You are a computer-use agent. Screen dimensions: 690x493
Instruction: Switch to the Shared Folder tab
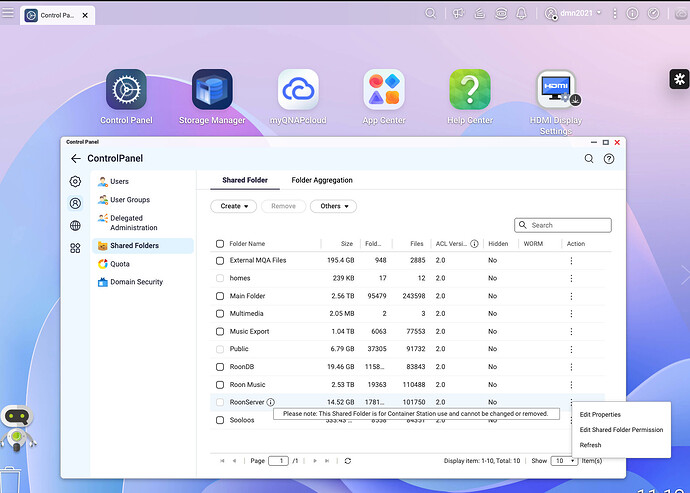click(x=245, y=180)
